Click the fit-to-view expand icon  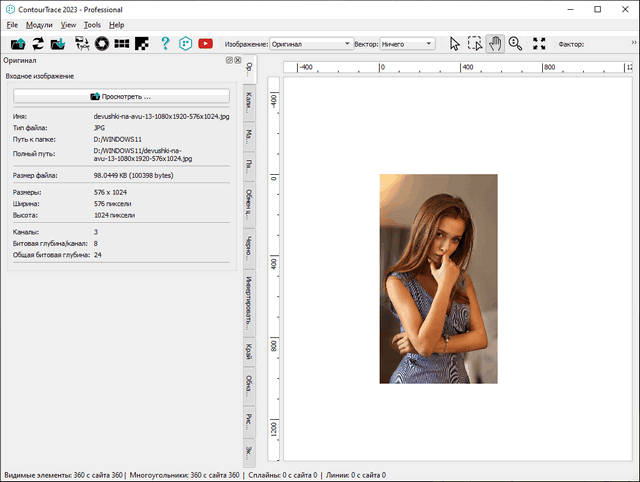click(x=539, y=44)
